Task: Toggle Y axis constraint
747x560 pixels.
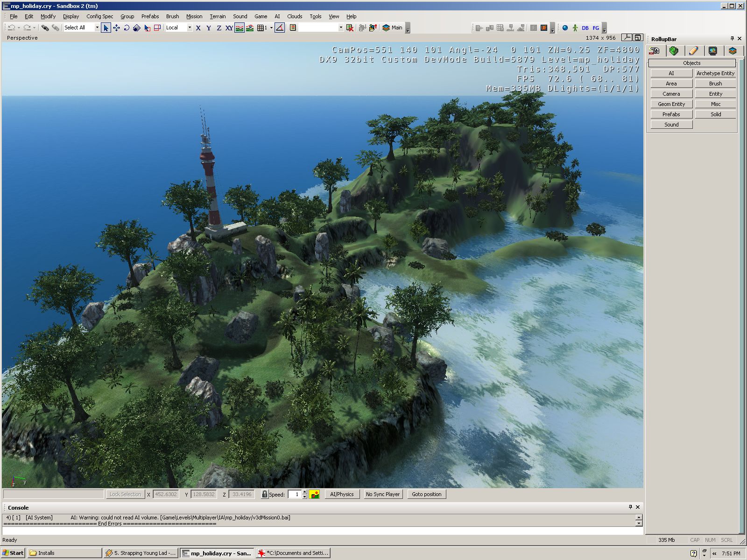Action: click(209, 28)
